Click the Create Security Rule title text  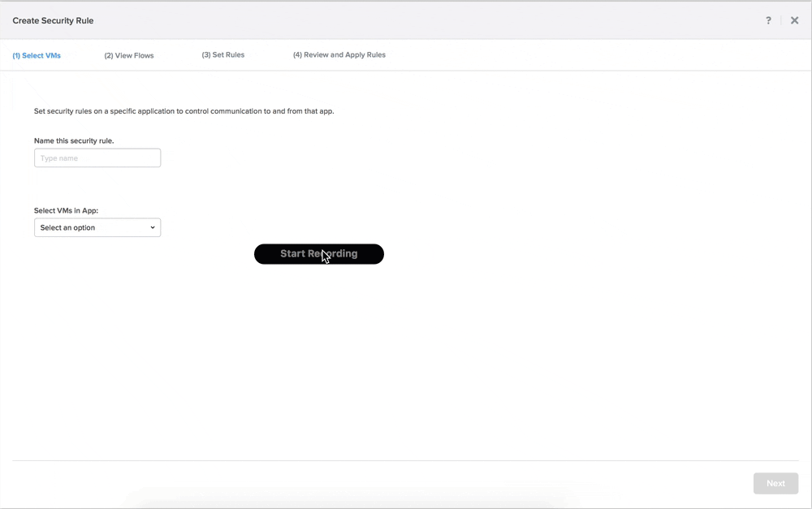(53, 20)
